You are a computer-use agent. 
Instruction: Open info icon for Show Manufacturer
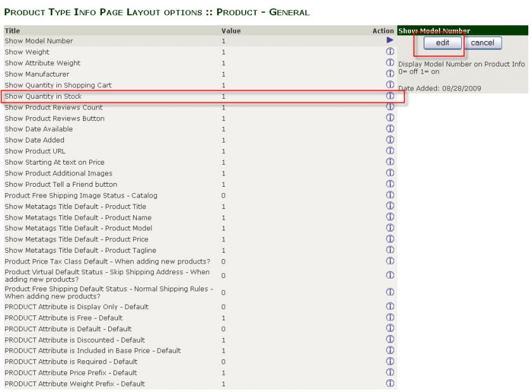390,74
